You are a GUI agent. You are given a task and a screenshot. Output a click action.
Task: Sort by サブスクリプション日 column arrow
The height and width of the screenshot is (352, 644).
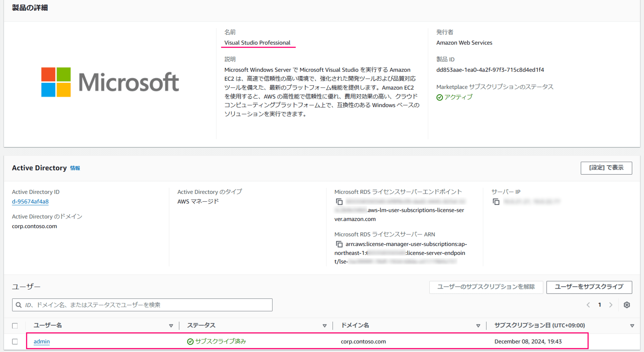tap(632, 326)
